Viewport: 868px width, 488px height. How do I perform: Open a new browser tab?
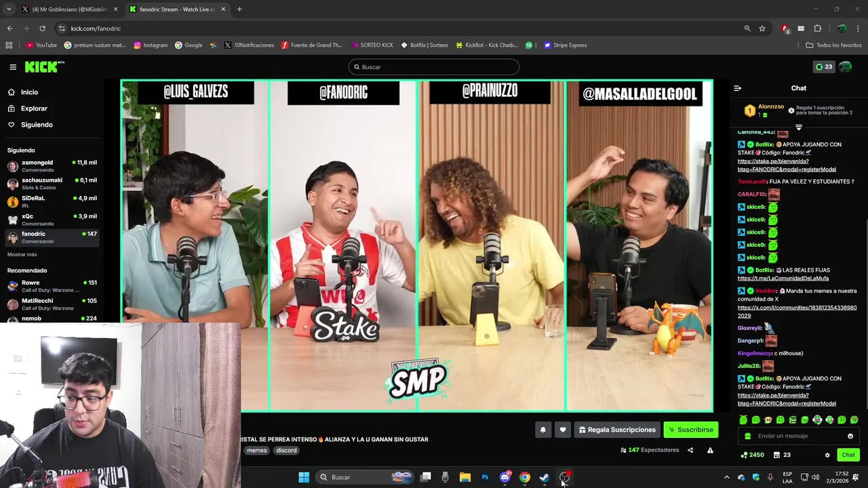point(239,9)
